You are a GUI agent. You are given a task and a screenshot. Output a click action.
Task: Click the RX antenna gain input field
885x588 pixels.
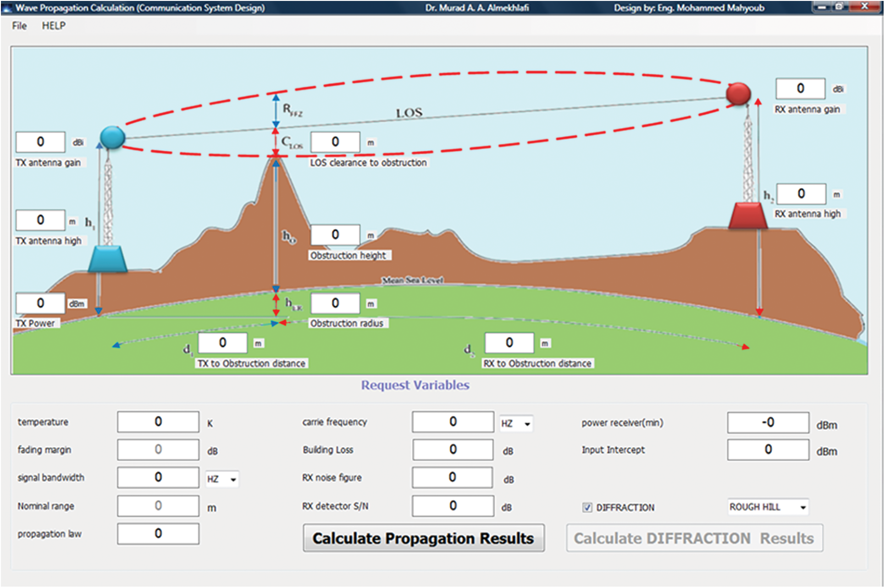[x=800, y=88]
